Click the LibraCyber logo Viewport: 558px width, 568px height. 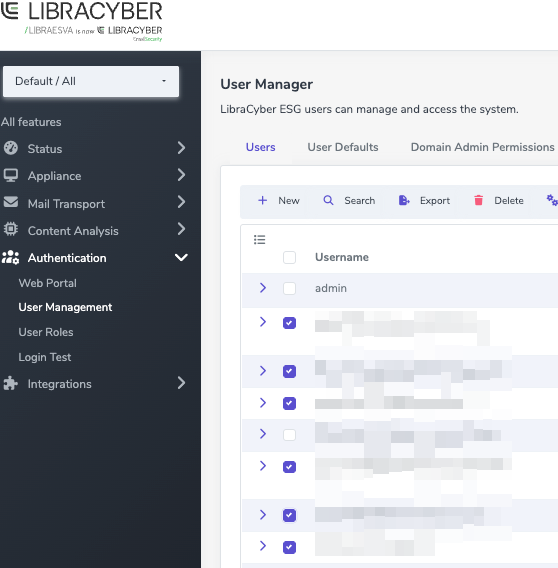tap(81, 21)
